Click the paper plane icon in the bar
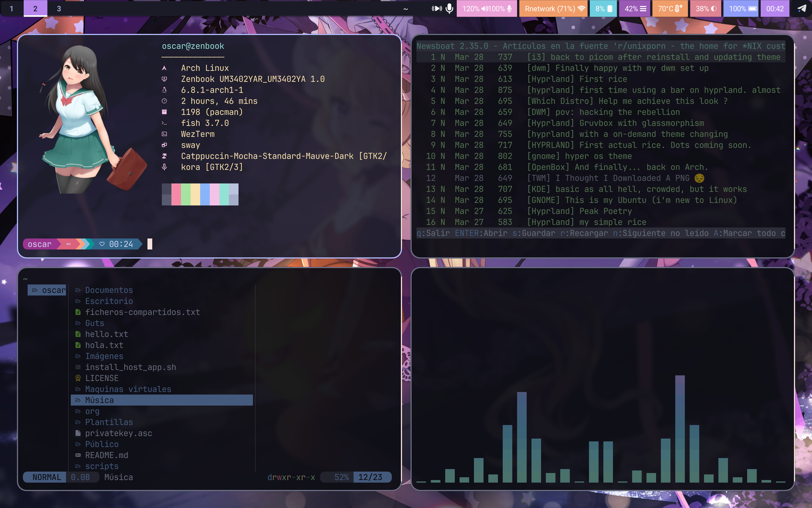The height and width of the screenshot is (508, 812). (802, 8)
